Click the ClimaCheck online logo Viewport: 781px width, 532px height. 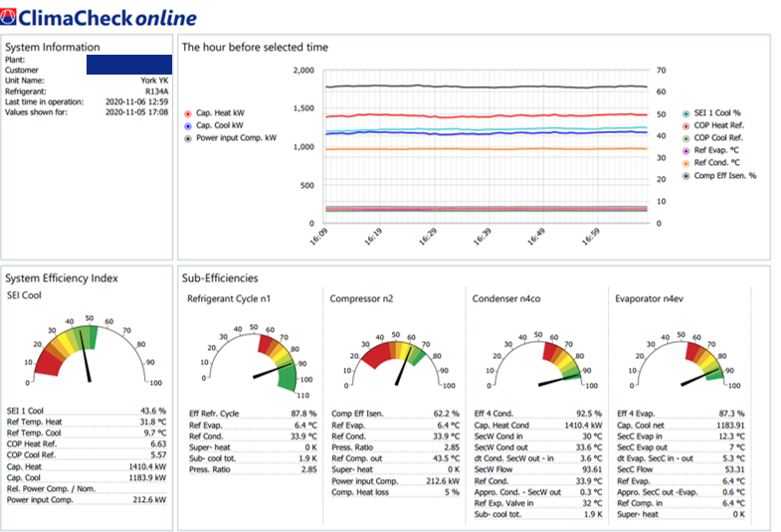pos(98,18)
